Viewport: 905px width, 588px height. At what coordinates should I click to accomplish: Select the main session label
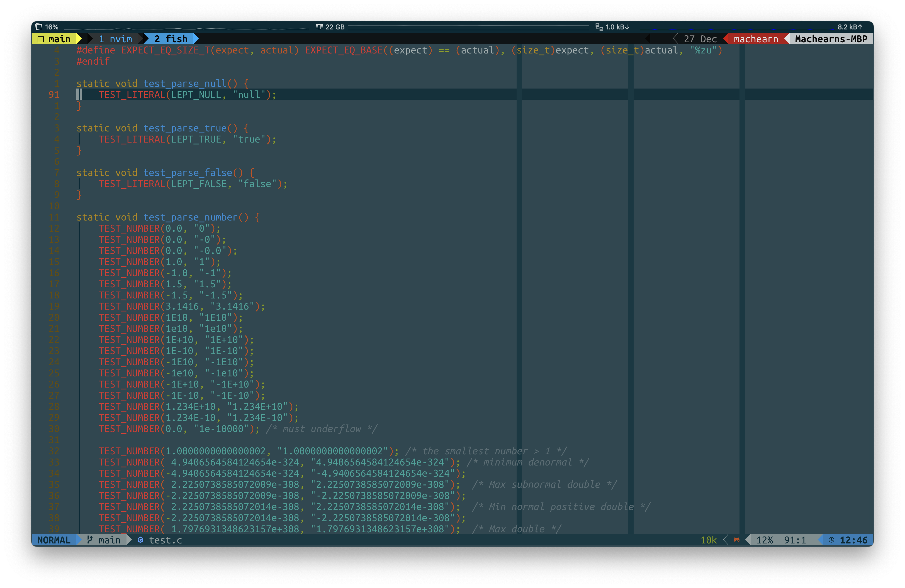[59, 39]
